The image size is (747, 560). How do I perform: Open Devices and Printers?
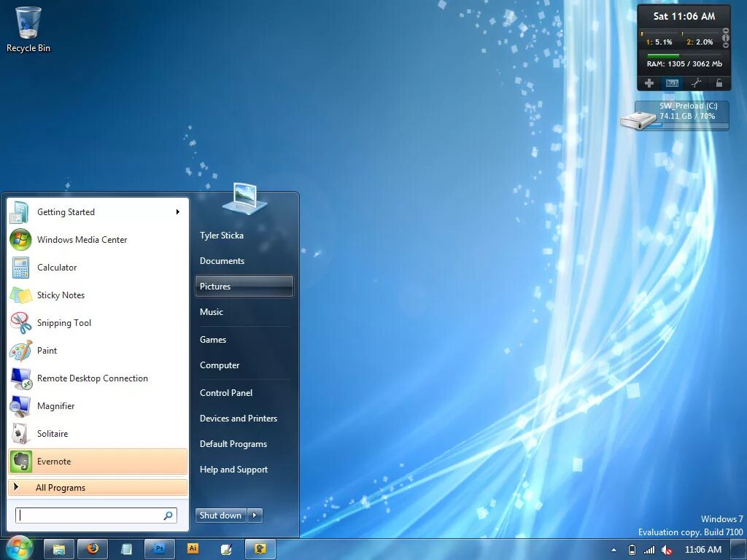click(x=244, y=418)
